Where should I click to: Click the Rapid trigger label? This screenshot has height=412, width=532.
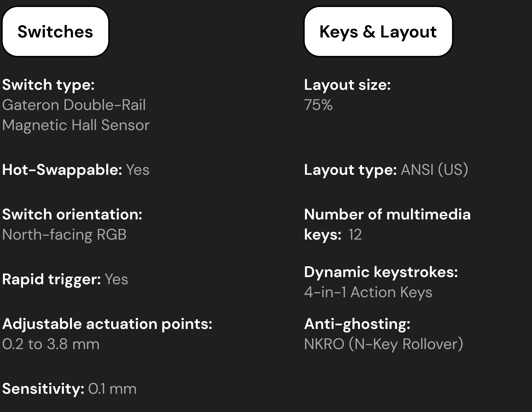pyautogui.click(x=51, y=279)
